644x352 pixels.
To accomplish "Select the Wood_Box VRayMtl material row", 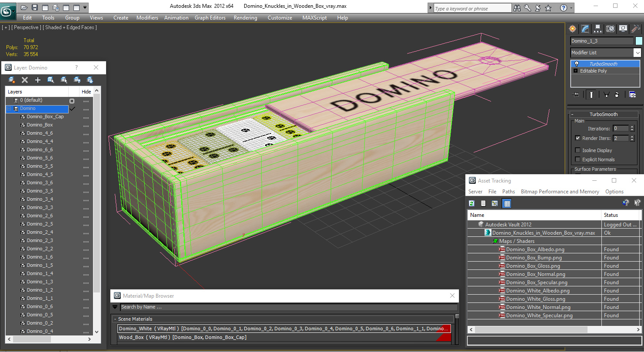I will tap(284, 337).
